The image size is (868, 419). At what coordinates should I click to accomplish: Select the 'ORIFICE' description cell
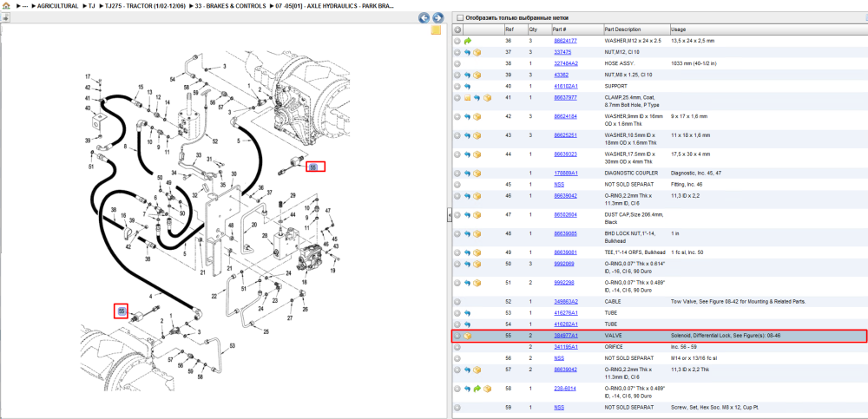tap(614, 347)
